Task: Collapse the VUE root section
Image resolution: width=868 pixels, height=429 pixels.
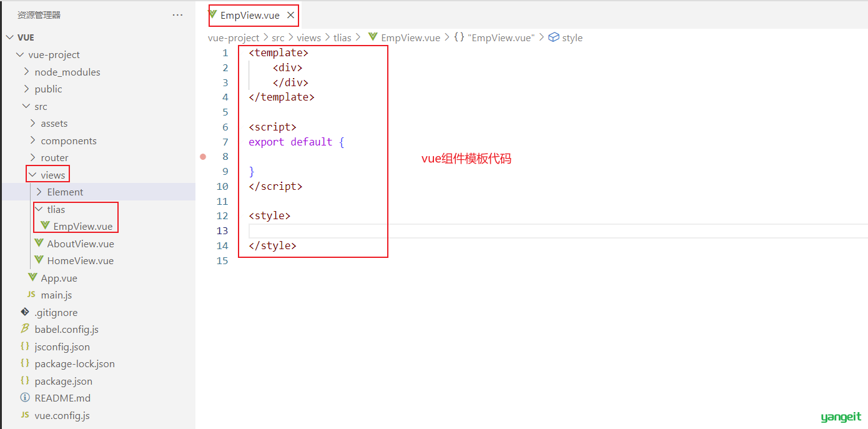Action: (x=10, y=37)
